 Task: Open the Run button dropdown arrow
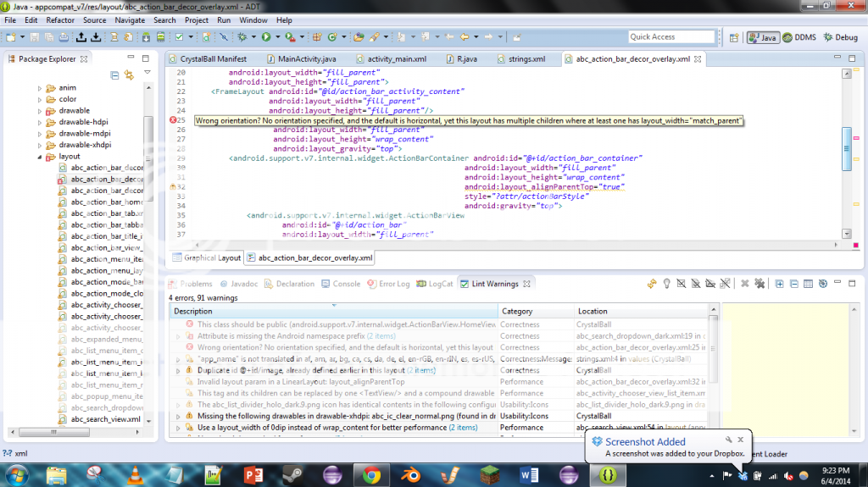click(x=276, y=37)
